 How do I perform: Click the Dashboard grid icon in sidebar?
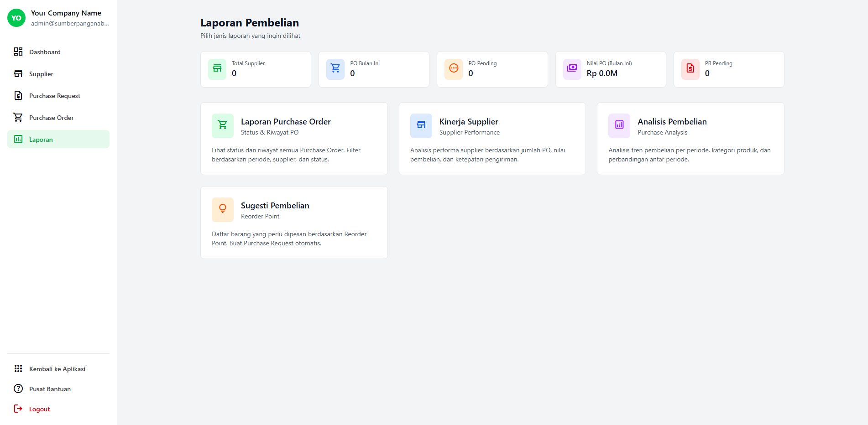coord(18,52)
